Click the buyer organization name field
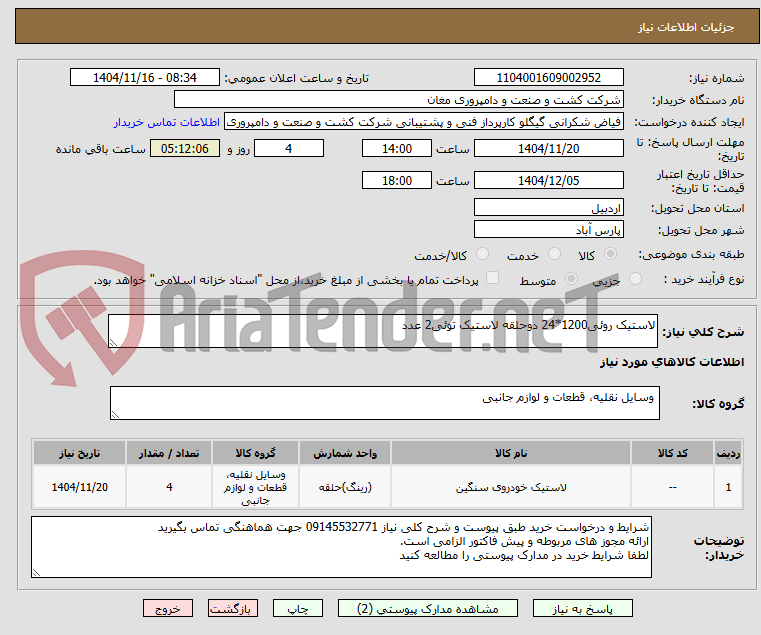Screen dimensions: 761x635 tap(398, 100)
